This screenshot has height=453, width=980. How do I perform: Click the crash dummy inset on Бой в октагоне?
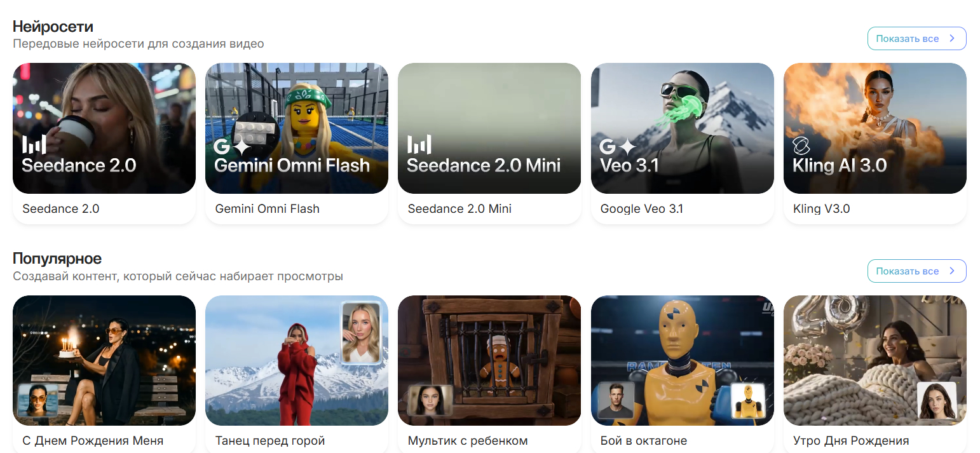tap(748, 401)
